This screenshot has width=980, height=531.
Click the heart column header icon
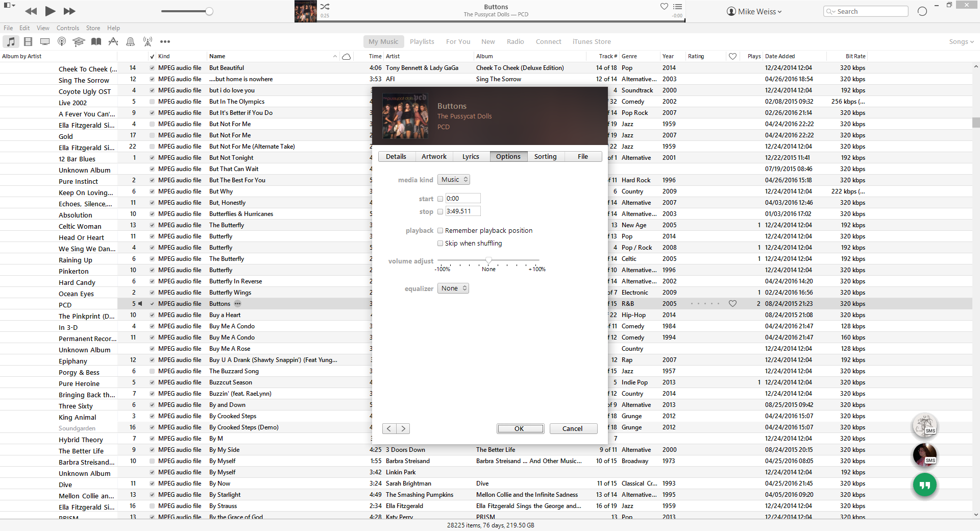tap(732, 56)
